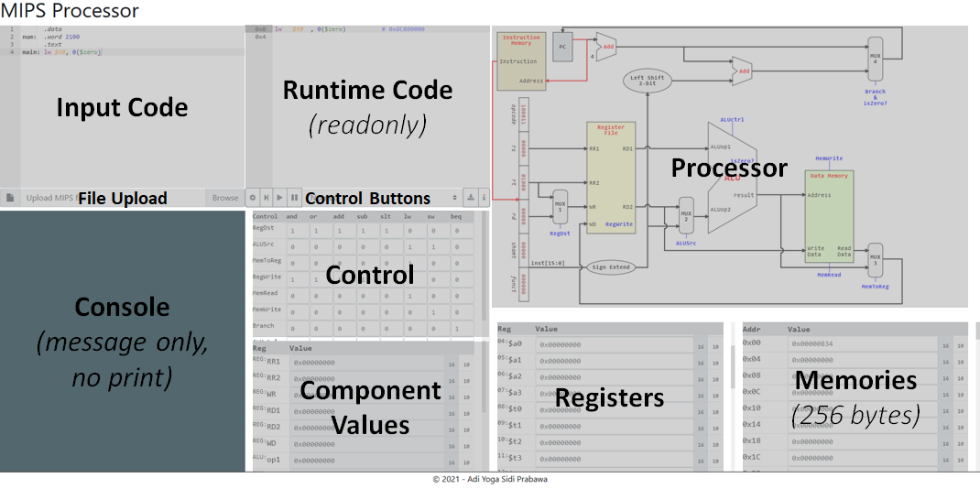This screenshot has height=489, width=980.
Task: Click the download icon in the control bar
Action: (471, 198)
